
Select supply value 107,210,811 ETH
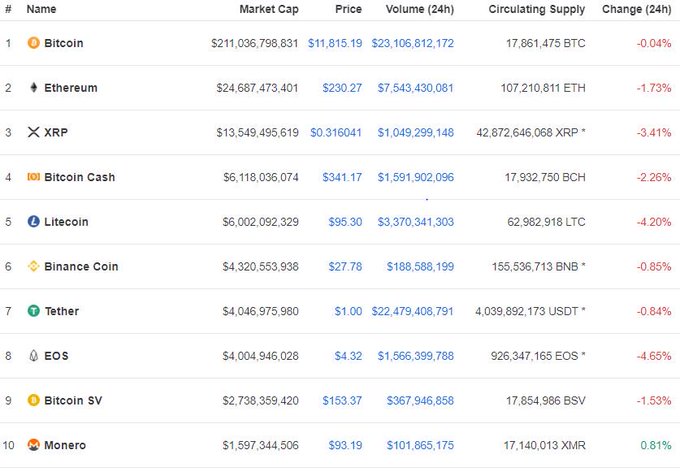(543, 88)
